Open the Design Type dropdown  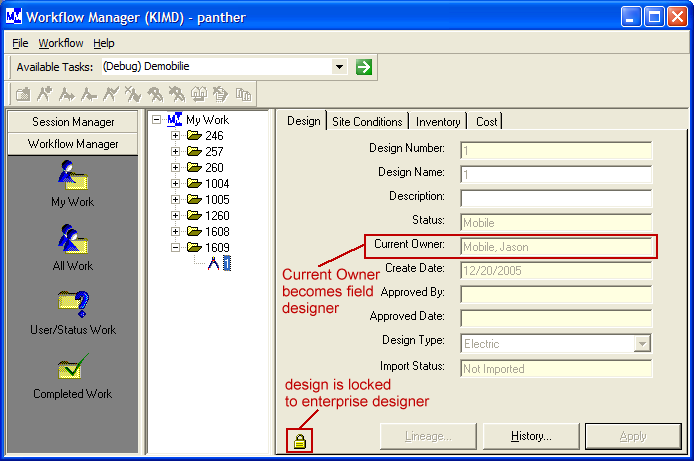point(642,344)
